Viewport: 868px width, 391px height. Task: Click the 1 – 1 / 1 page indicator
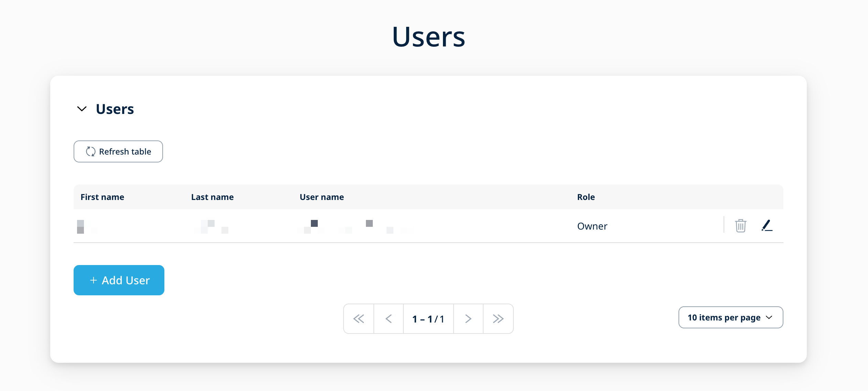[x=428, y=319]
